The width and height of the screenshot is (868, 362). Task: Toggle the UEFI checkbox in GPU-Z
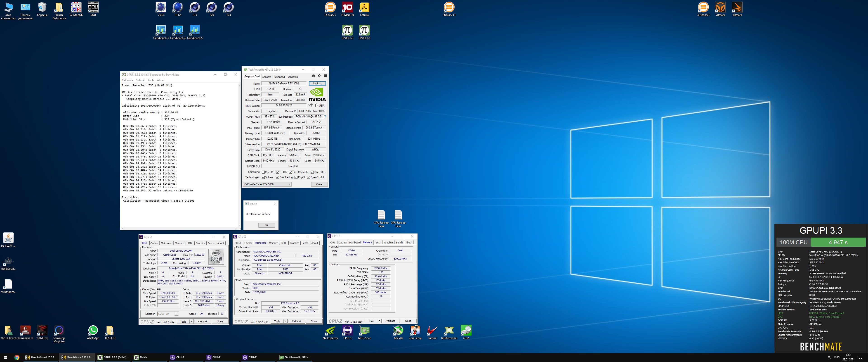[317, 106]
